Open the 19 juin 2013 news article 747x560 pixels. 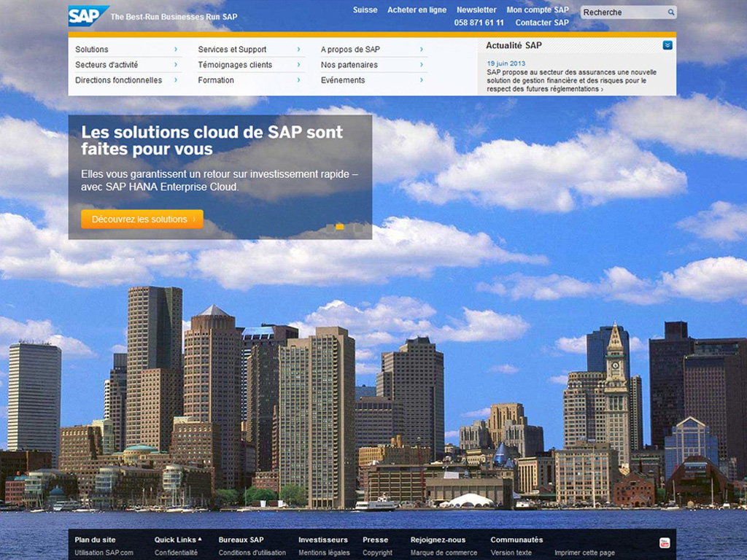[x=571, y=80]
